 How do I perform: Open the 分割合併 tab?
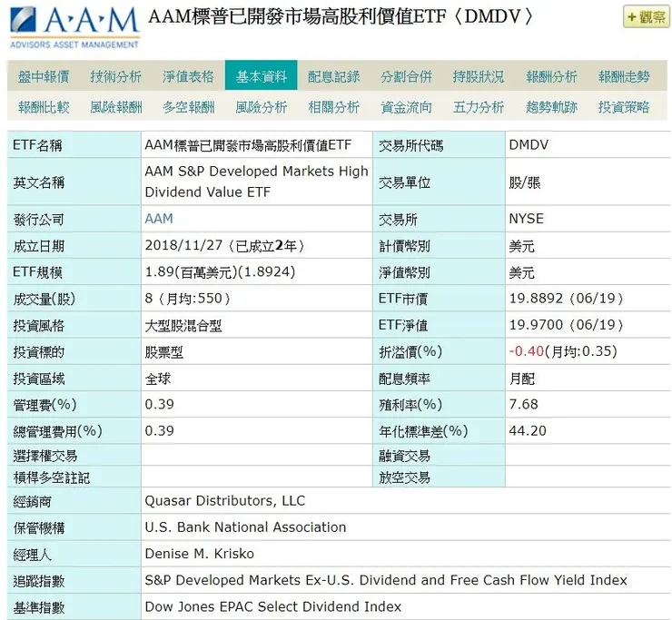(x=406, y=76)
